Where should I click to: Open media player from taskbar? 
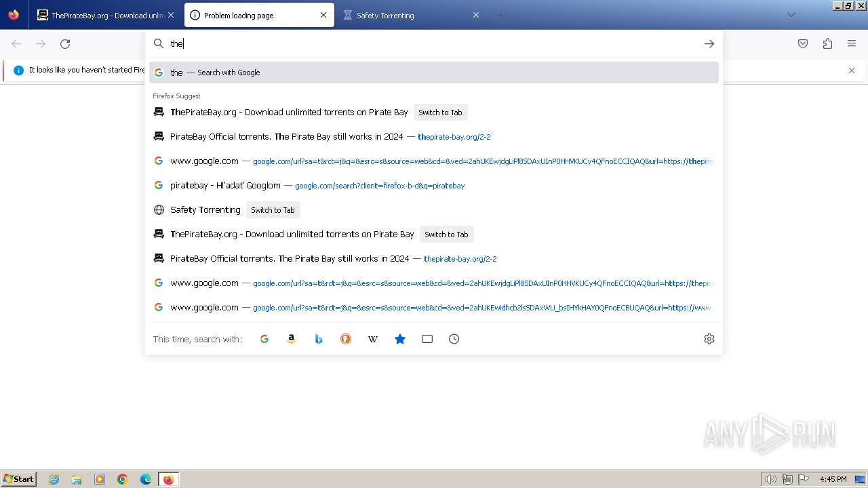coord(100,479)
